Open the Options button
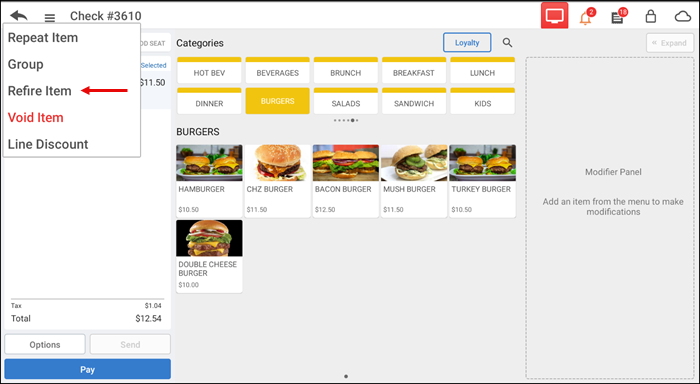 coord(45,344)
